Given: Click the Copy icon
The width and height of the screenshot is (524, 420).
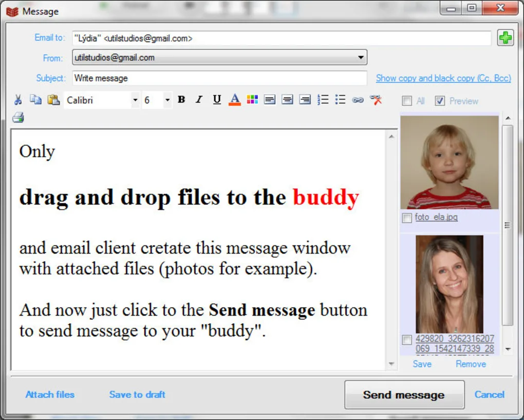Looking at the screenshot, I should [36, 100].
